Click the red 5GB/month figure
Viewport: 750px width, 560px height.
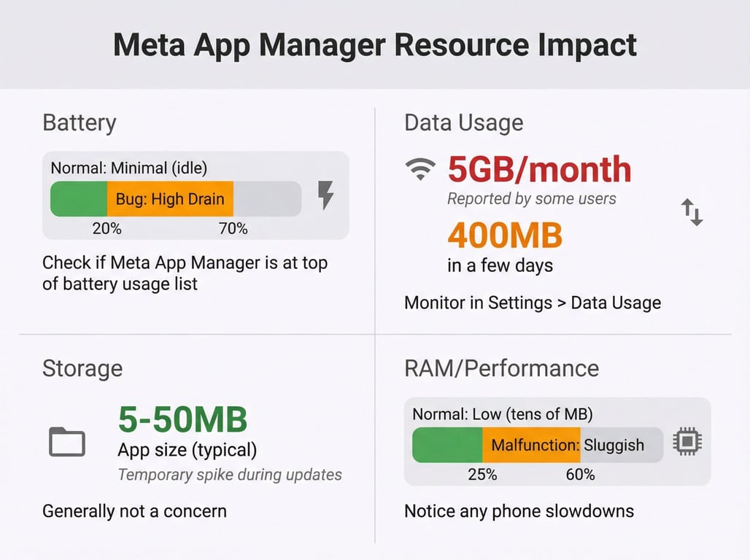pos(539,169)
